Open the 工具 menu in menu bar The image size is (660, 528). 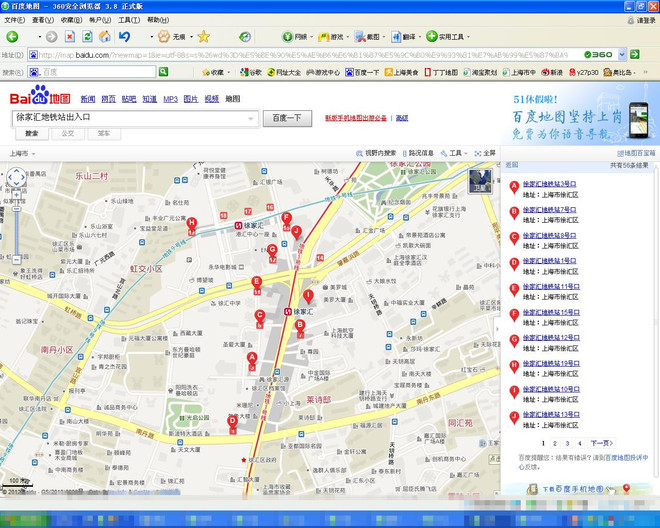click(x=129, y=20)
